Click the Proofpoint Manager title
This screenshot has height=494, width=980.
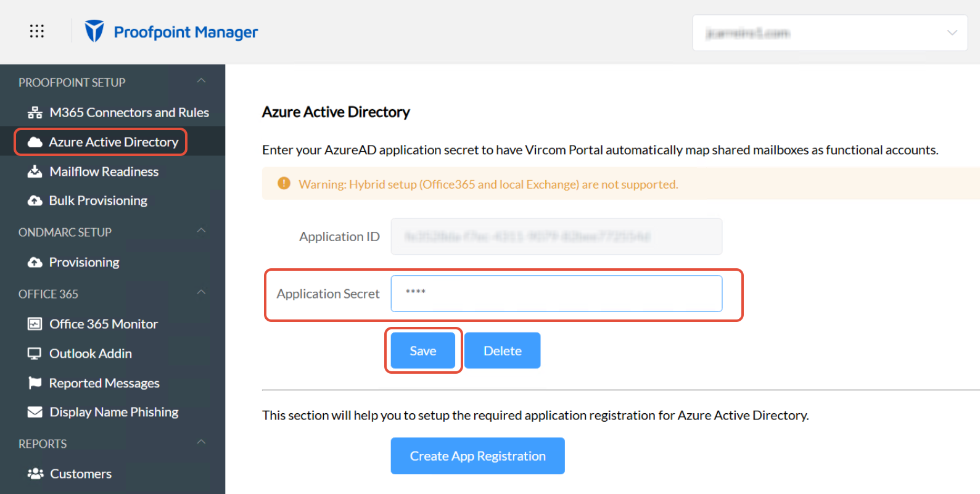pos(186,32)
